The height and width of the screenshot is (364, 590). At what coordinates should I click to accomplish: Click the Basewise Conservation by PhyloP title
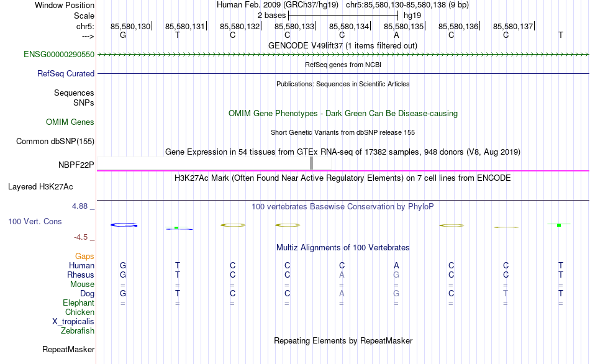coord(343,207)
